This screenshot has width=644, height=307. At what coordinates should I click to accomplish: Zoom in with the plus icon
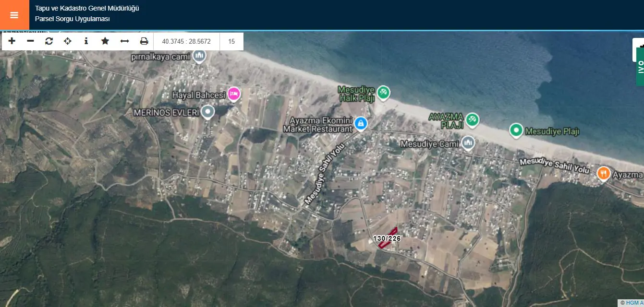coord(12,41)
